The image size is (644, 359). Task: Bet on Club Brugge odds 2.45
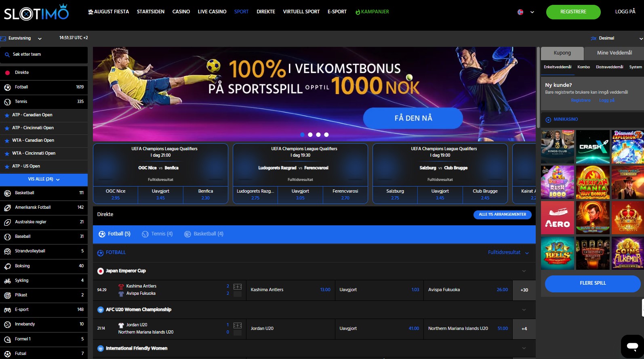pos(485,195)
